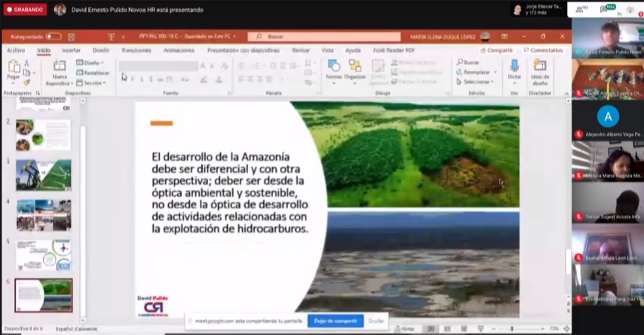Click the Cut scissors icon
The height and width of the screenshot is (335, 644).
(x=26, y=63)
